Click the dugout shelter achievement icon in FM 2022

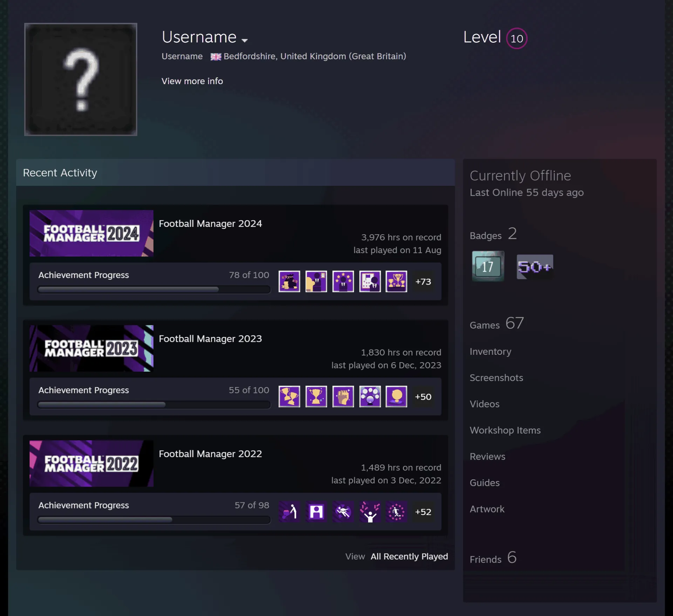click(x=316, y=512)
